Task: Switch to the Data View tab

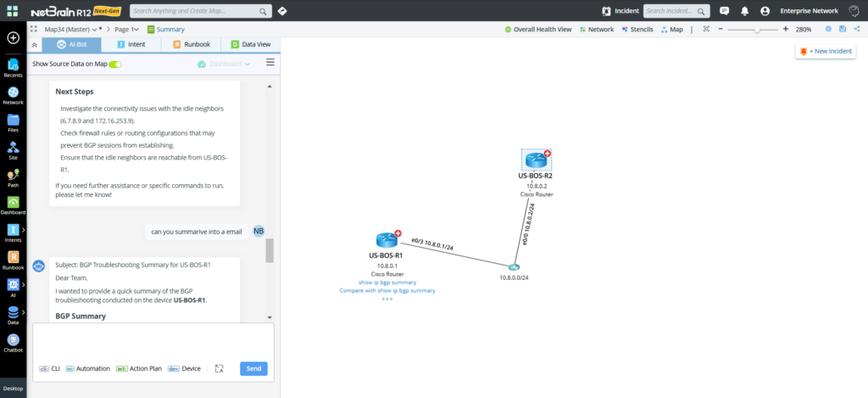Action: tap(250, 45)
